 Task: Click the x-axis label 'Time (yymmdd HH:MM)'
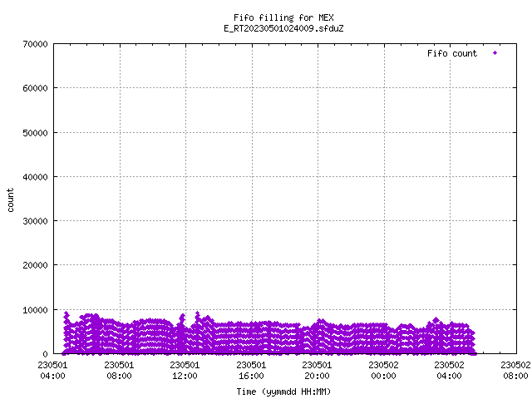tap(283, 392)
